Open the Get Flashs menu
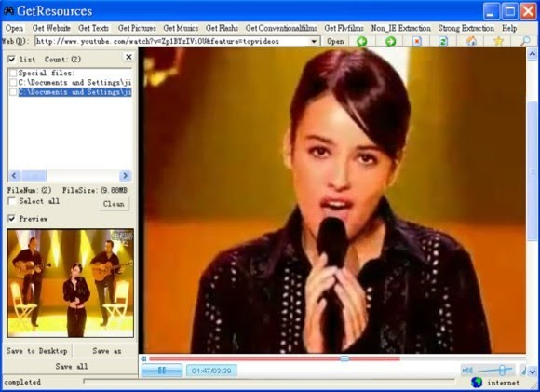The height and width of the screenshot is (392, 540). click(222, 28)
